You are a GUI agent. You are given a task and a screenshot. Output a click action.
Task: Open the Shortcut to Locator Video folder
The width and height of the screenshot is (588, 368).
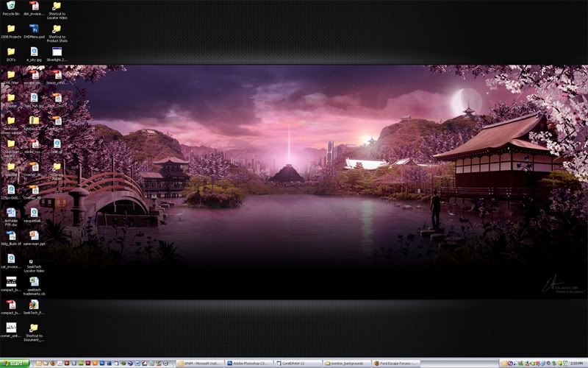[57, 7]
